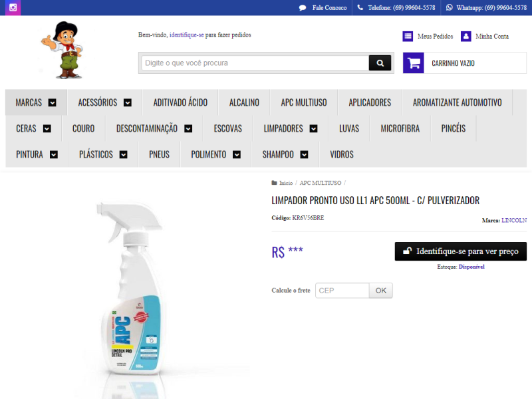
Task: Click the unlock padlock icon on the price button
Action: pos(407,251)
